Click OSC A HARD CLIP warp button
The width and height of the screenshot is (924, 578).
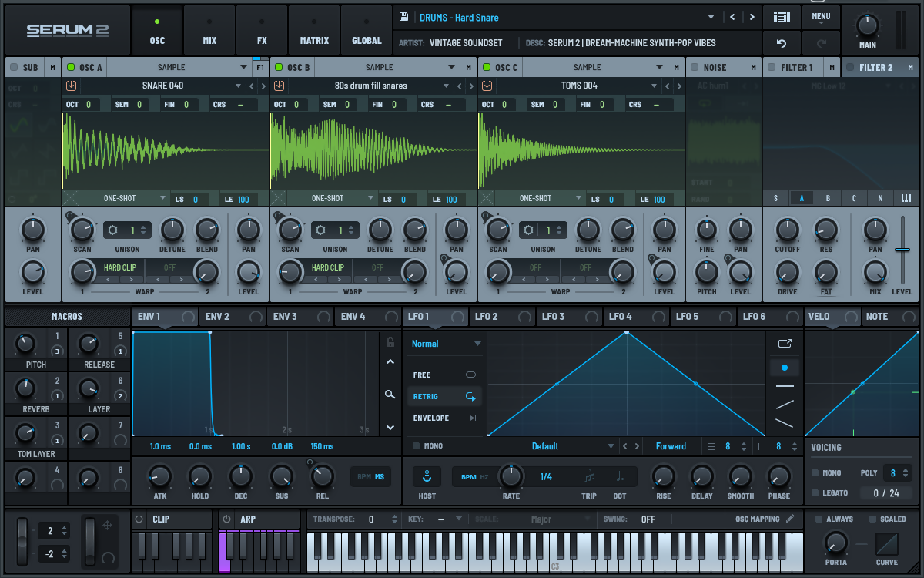coord(119,267)
